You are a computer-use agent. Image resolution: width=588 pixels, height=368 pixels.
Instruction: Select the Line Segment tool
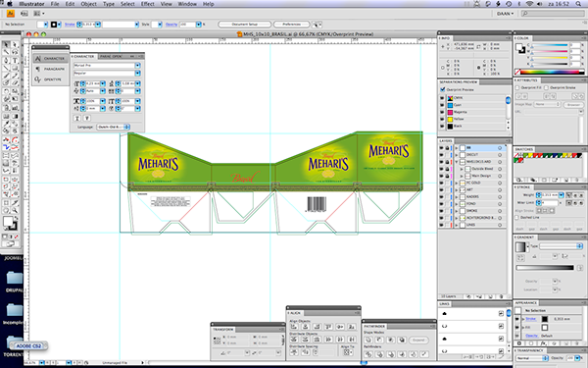[7, 69]
